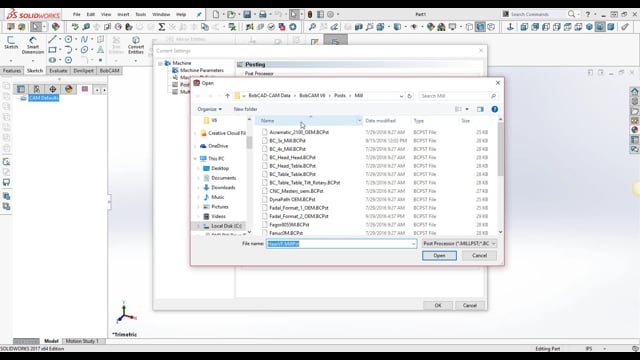Click the Save icon in SolidWorks toolbar
This screenshot has width=640, height=360.
[x=247, y=14]
